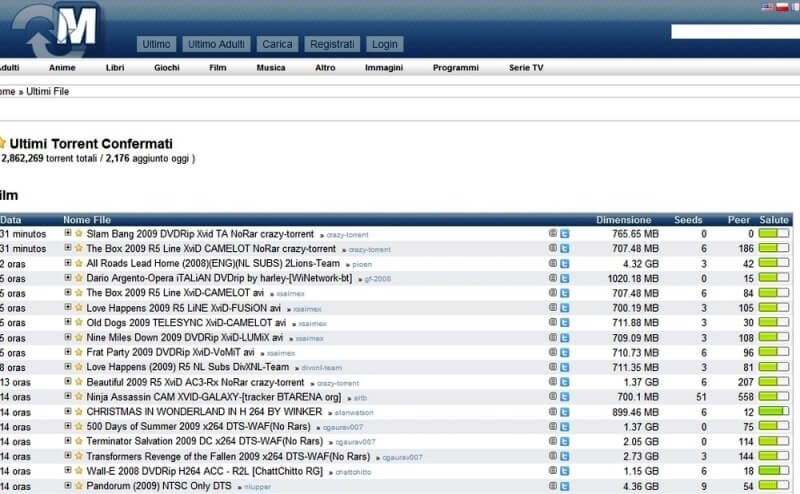Toggle the favorite star for Frat Party 2009
Viewport: 800px width, 494px height.
point(78,353)
